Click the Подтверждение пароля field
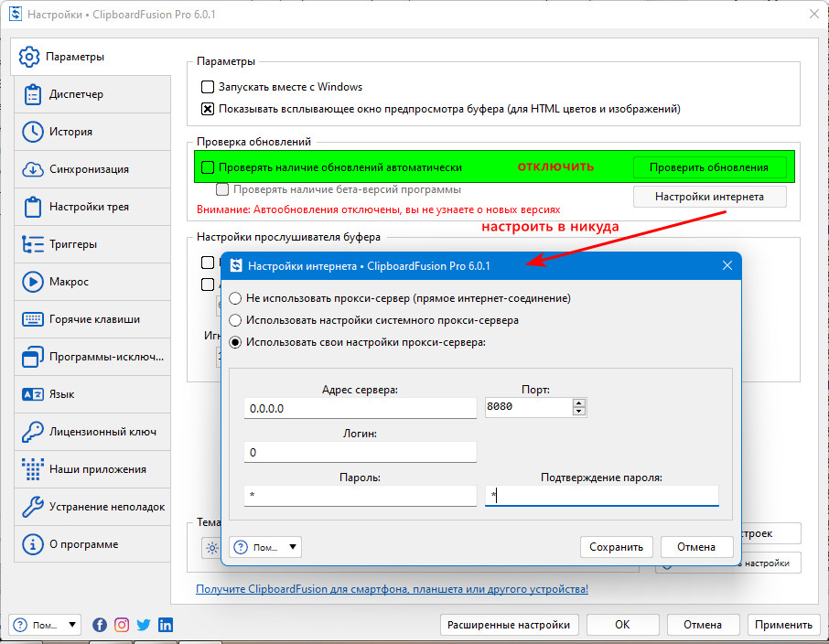Screen dimensions: 829x644 click(x=602, y=496)
